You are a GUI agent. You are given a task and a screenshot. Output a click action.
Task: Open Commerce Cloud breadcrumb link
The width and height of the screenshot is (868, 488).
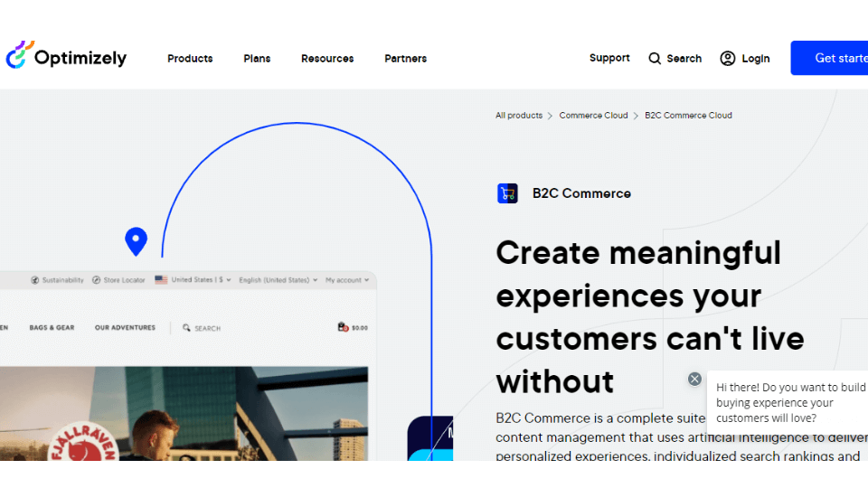pos(593,116)
